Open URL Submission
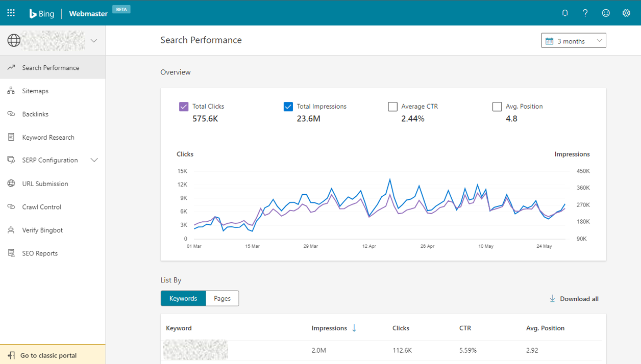The image size is (641, 364). 44,183
